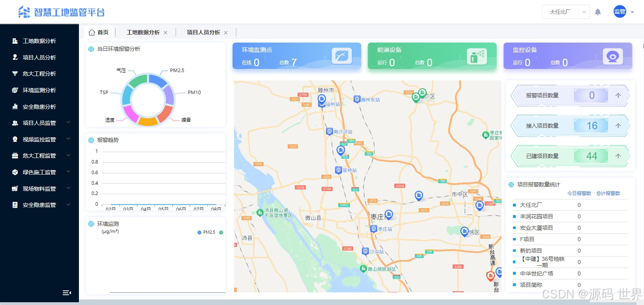Click the 接入项目数量 up arrow
Image resolution: width=644 pixels, height=305 pixels.
618,126
